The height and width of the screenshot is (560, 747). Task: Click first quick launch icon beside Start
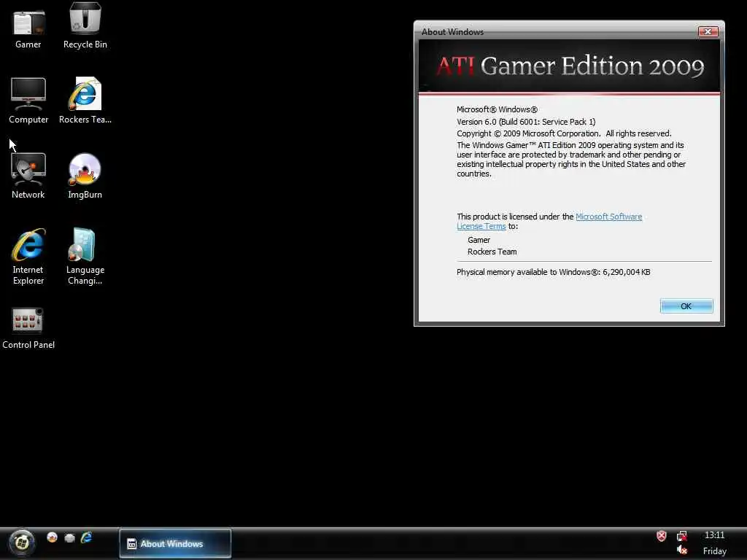pos(52,537)
